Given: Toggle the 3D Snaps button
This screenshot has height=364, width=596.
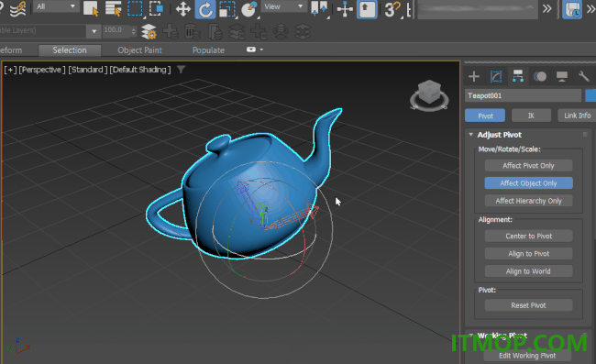Looking at the screenshot, I should click(392, 9).
